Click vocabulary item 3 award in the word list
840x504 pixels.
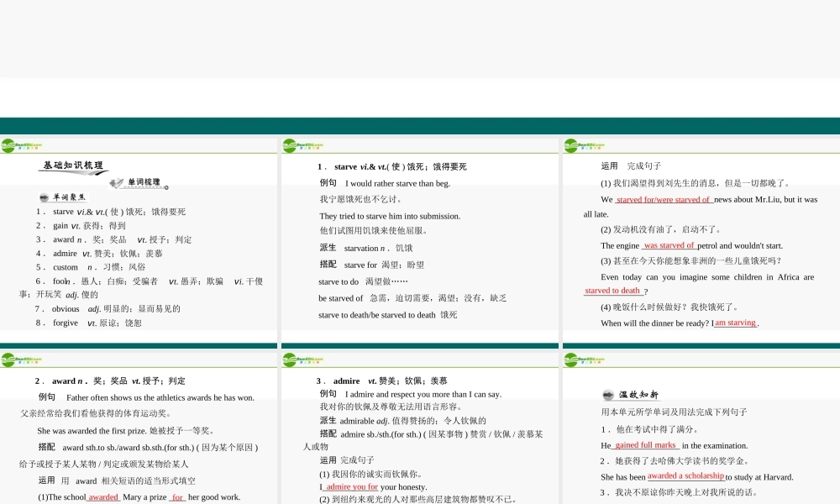coord(113,239)
